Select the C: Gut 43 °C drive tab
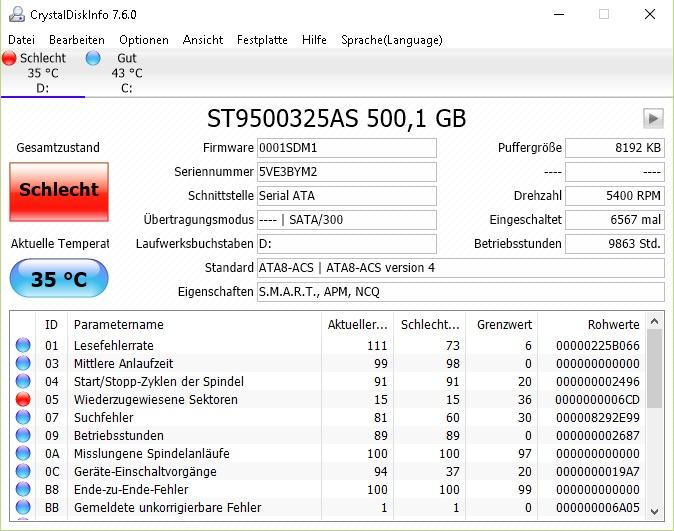 126,73
